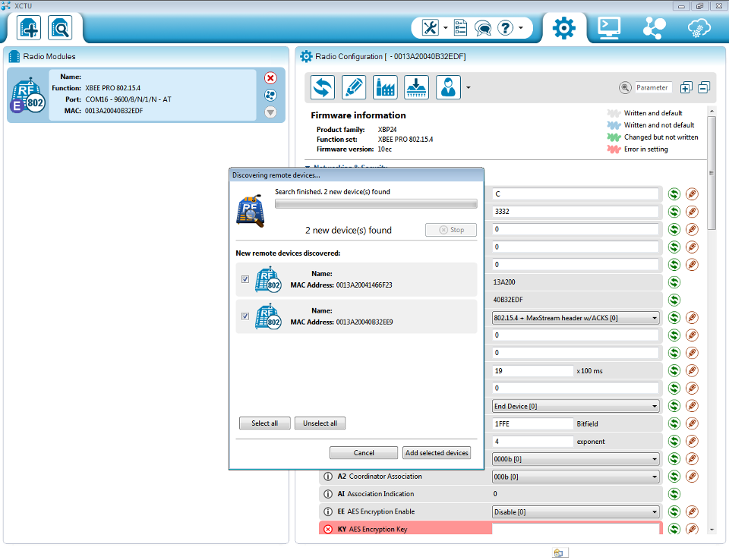This screenshot has width=729, height=560.
Task: Open the Help question mark icon
Action: [x=506, y=28]
